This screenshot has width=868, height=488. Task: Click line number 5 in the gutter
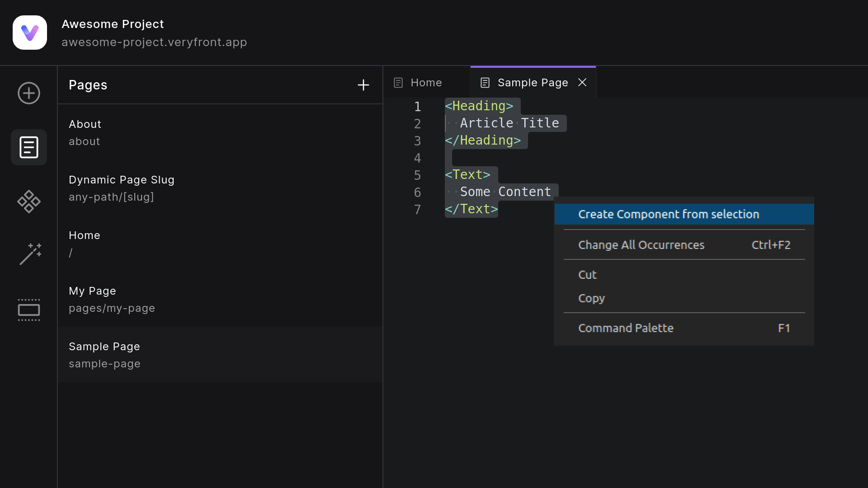tap(417, 175)
